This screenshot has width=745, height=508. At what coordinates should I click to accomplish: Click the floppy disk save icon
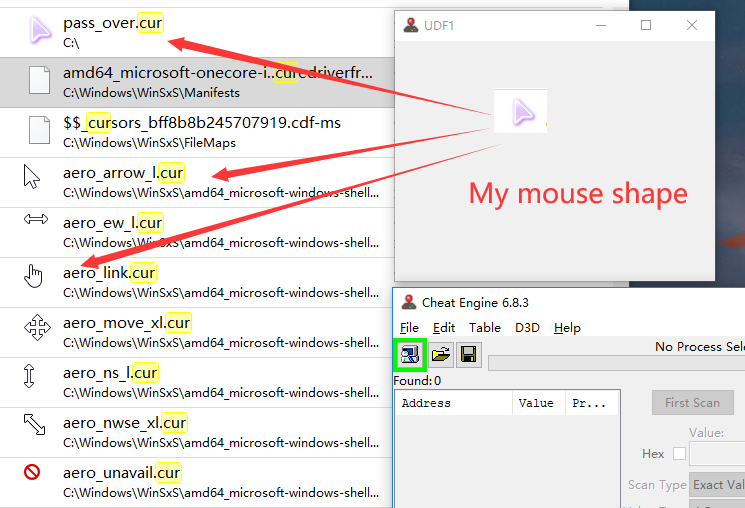pyautogui.click(x=468, y=355)
